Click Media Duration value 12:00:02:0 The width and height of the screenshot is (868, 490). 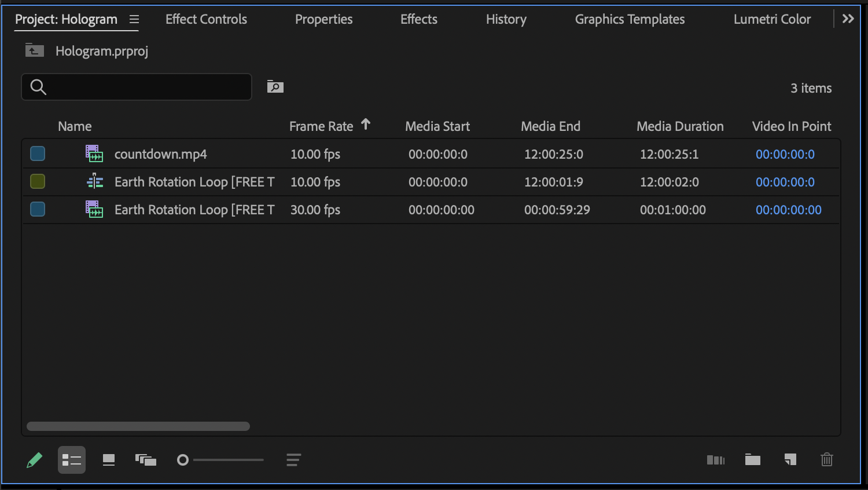point(670,182)
